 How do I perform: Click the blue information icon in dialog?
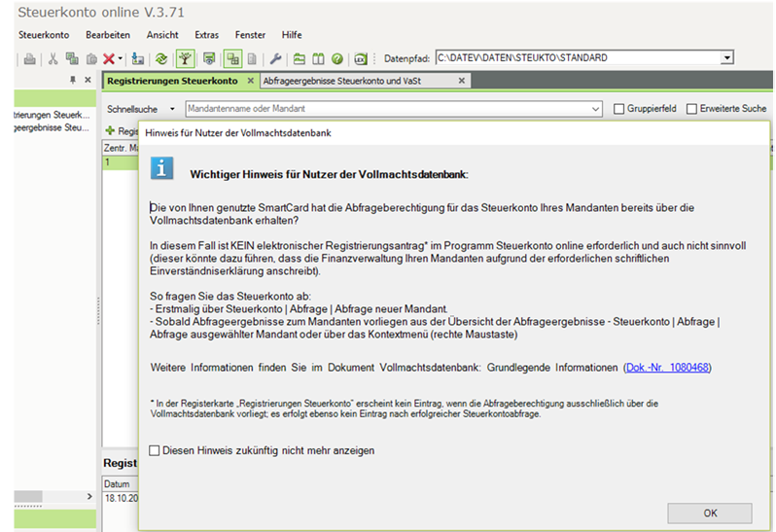(x=161, y=168)
